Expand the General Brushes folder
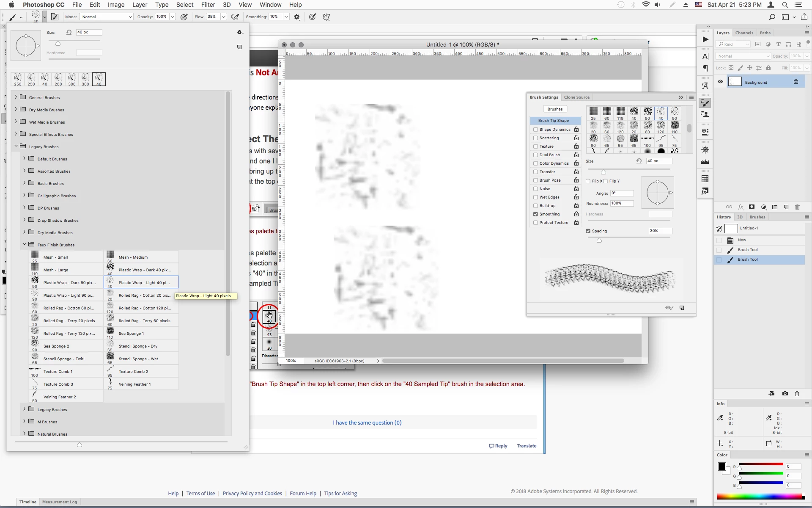Screen dimensions: 812x508 point(16,97)
